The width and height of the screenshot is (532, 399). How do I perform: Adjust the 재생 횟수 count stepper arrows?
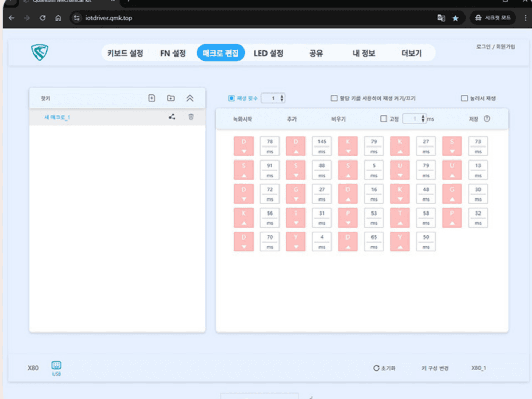[282, 98]
